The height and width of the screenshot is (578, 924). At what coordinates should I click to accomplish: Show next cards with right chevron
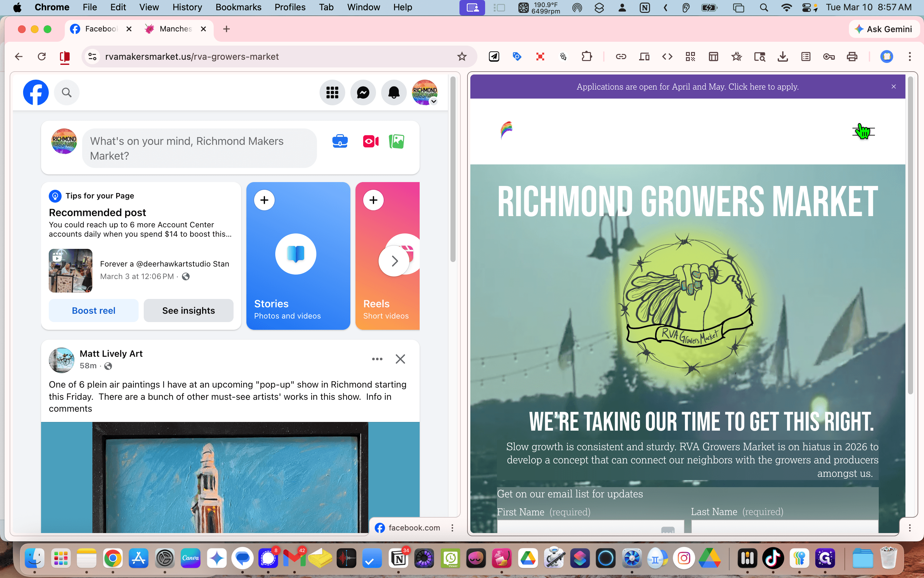394,261
